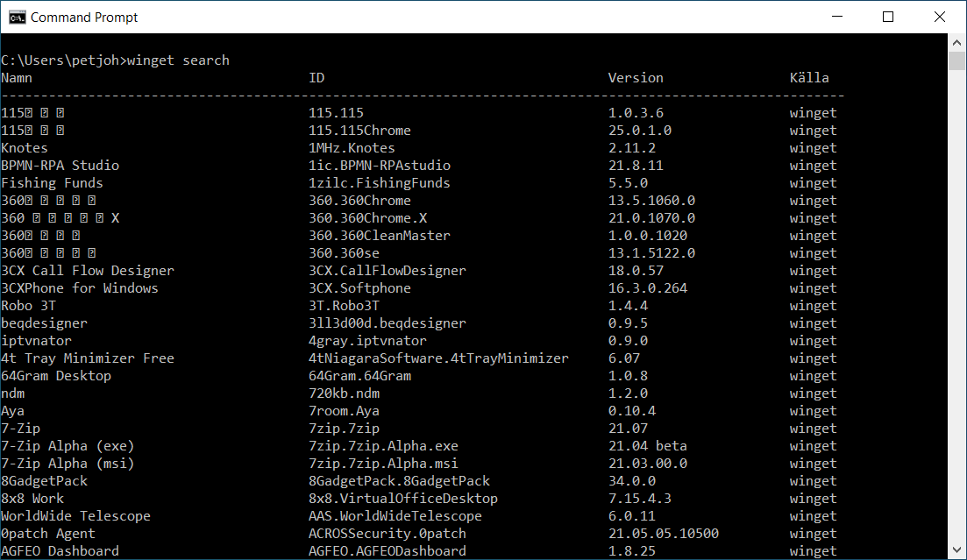Close the Command Prompt window
967x560 pixels.
[x=939, y=17]
